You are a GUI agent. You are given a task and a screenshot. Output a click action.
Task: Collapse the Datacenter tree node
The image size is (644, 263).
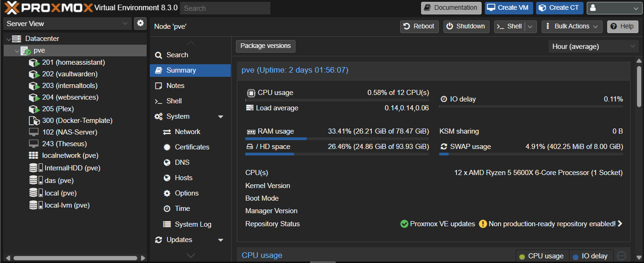(x=8, y=39)
